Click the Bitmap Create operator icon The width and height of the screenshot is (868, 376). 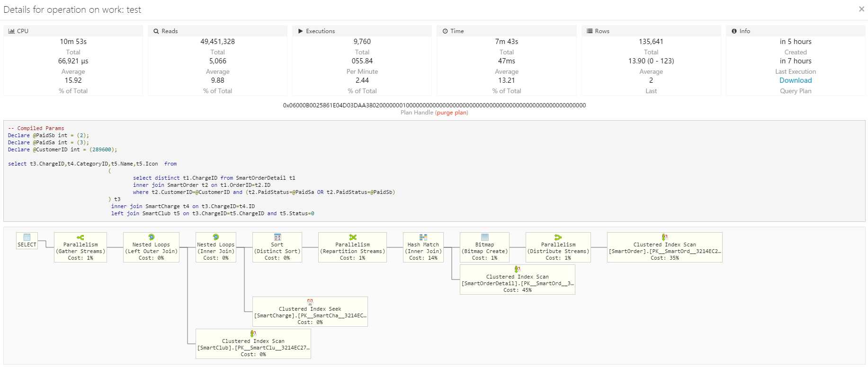click(484, 237)
